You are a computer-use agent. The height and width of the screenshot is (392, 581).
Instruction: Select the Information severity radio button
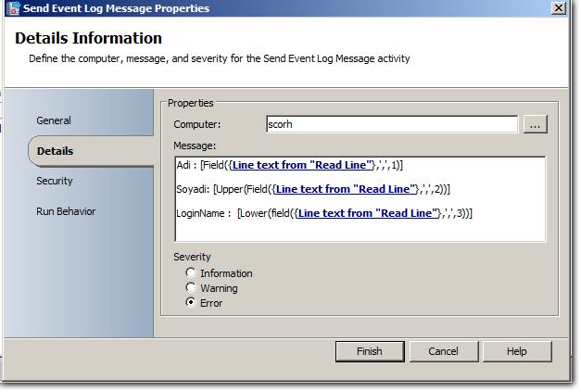tap(191, 273)
